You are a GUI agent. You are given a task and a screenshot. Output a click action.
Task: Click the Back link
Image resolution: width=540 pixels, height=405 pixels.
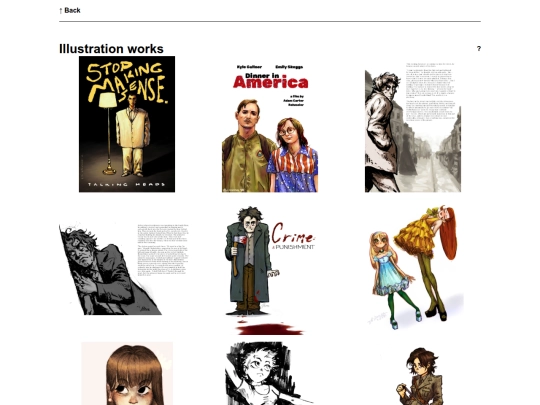[70, 10]
